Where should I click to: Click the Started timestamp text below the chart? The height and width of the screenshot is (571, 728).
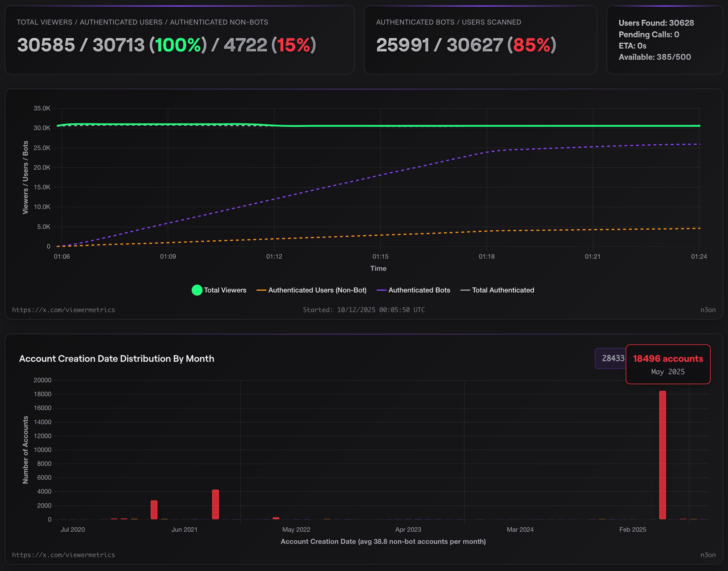click(364, 310)
